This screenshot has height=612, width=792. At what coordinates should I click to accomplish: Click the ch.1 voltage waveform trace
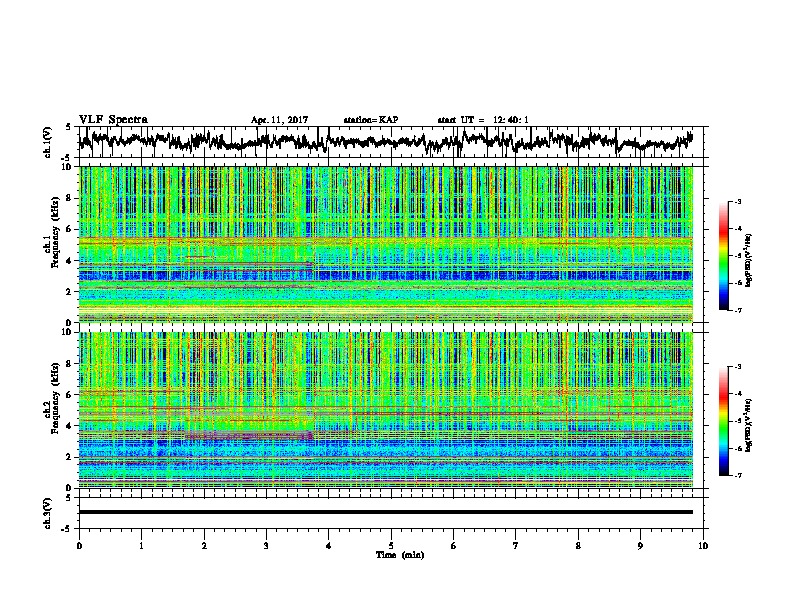pyautogui.click(x=385, y=142)
